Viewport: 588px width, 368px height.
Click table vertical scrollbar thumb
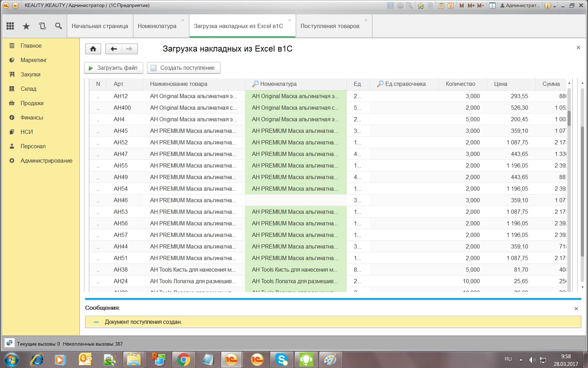tap(569, 118)
